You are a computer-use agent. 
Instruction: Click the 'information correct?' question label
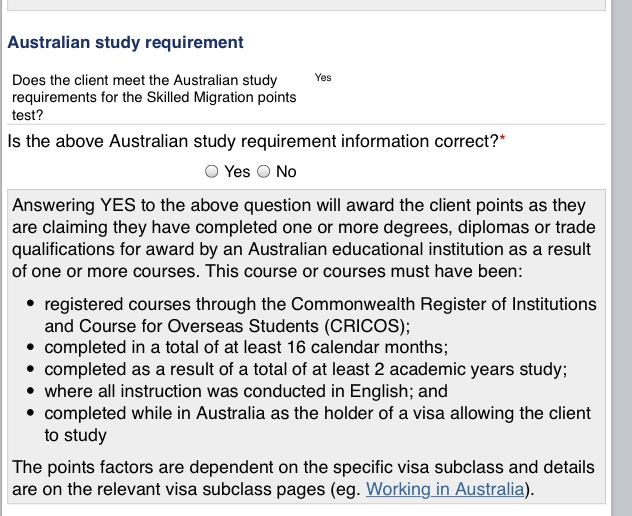(252, 141)
